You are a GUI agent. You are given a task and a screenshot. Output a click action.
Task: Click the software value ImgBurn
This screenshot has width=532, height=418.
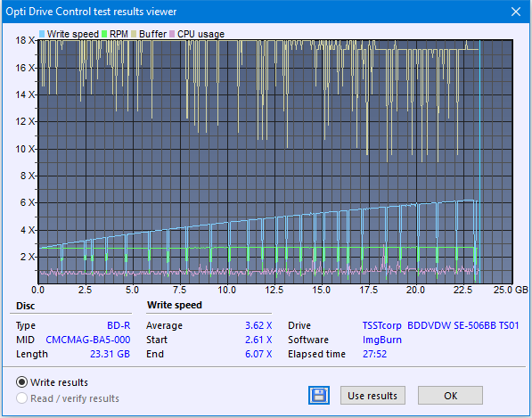[382, 340]
